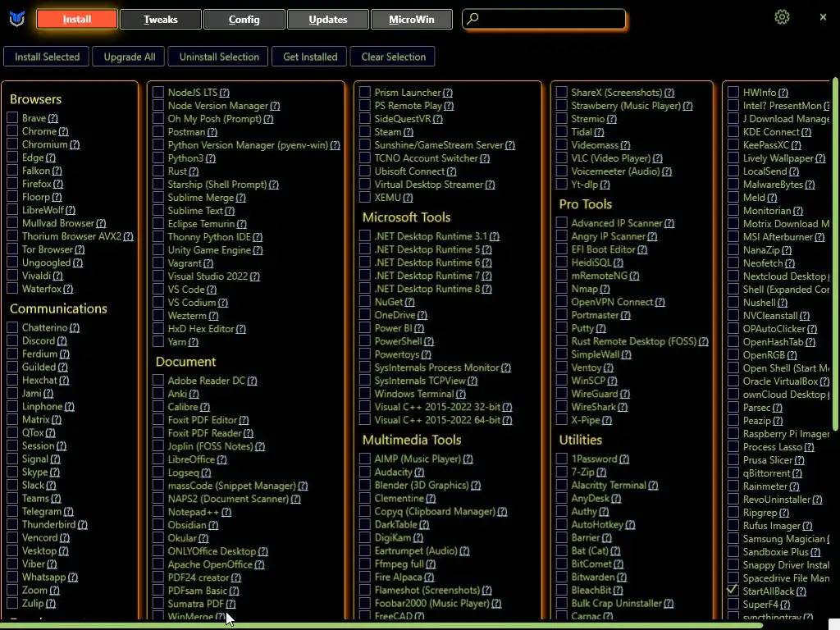
Task: Click the AutoHotkey label
Action: pos(597,524)
